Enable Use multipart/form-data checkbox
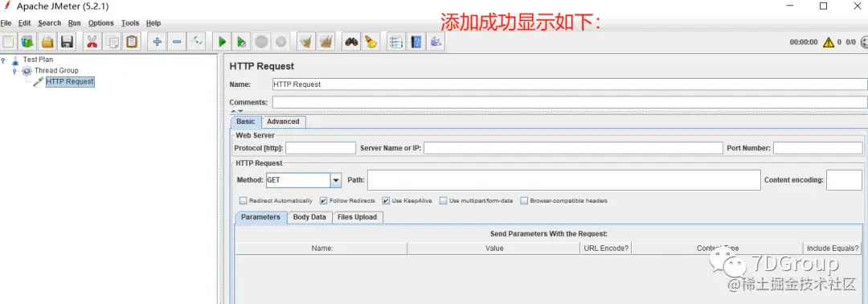868x304 pixels. [443, 201]
